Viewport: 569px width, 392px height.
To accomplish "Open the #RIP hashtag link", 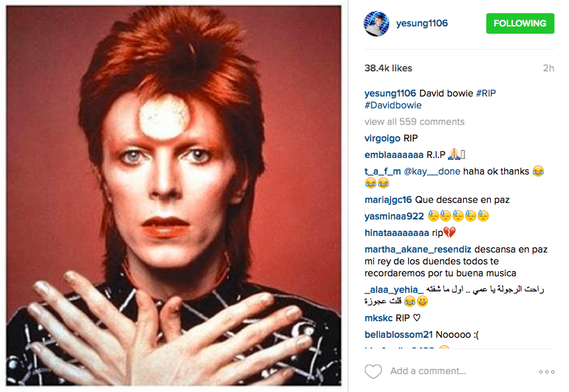I will [x=486, y=93].
